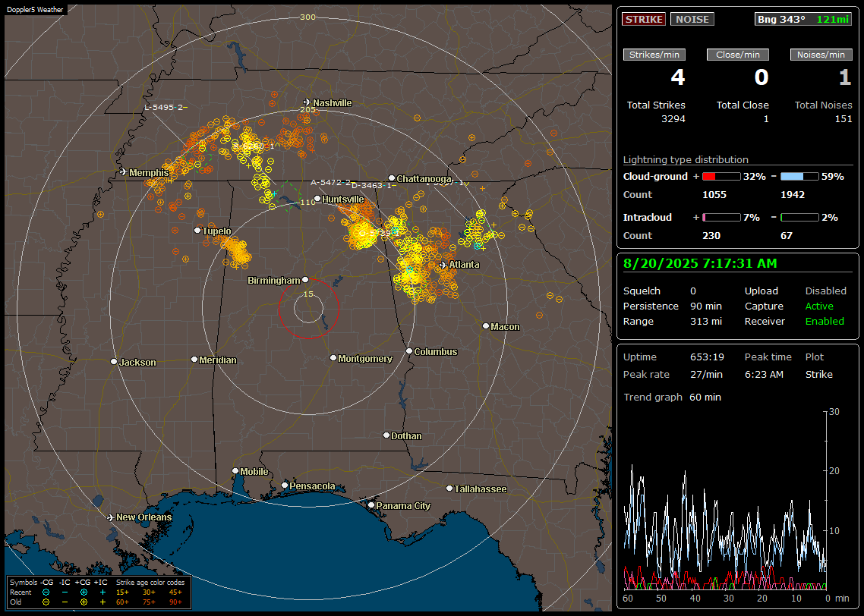Click the 110 range ring label
The image size is (864, 616).
coord(307,202)
